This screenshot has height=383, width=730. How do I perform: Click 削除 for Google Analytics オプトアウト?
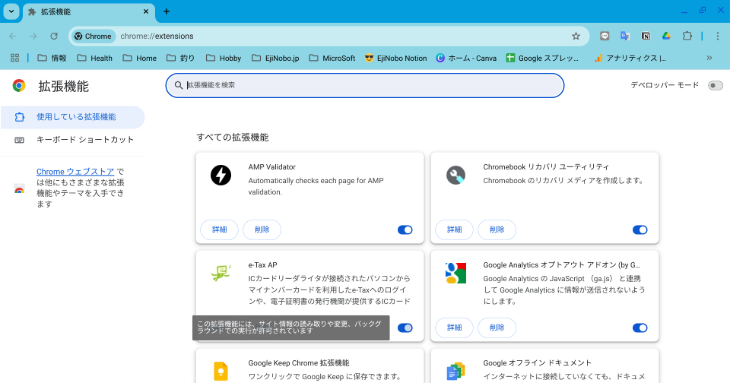point(497,328)
